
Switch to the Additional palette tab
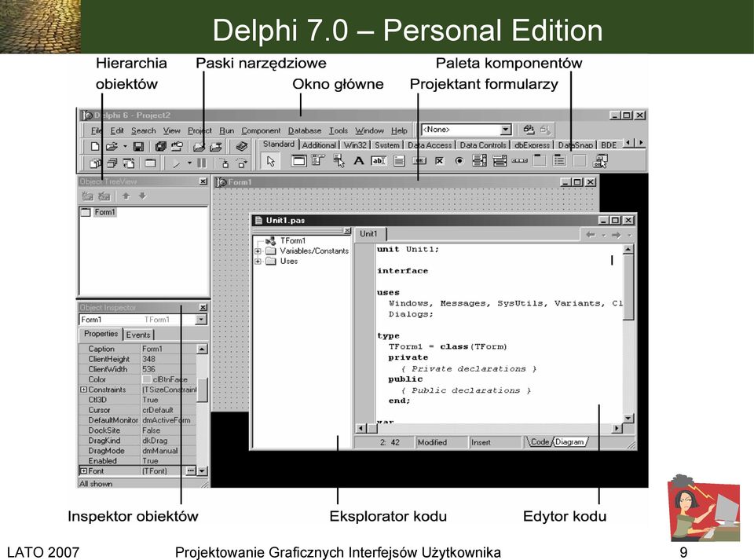click(x=319, y=145)
